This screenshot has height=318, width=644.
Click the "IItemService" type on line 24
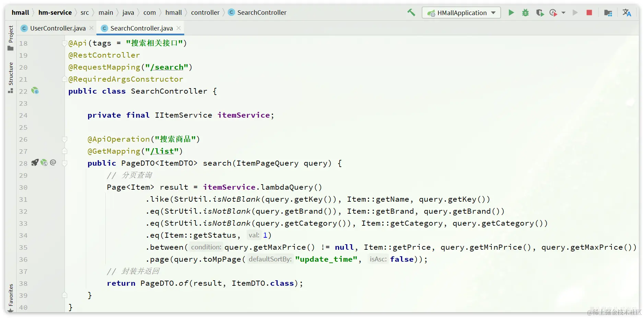pos(183,115)
